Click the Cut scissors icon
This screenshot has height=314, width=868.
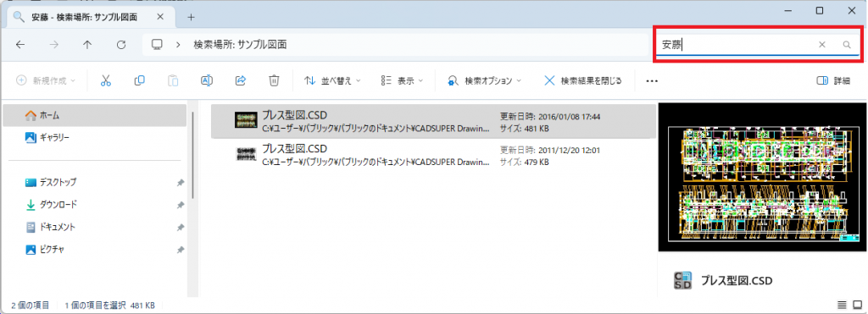click(x=106, y=80)
